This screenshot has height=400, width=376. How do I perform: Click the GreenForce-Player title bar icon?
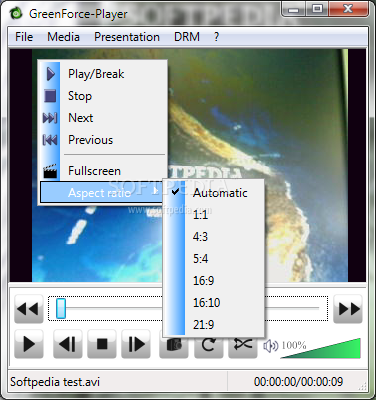(16, 13)
